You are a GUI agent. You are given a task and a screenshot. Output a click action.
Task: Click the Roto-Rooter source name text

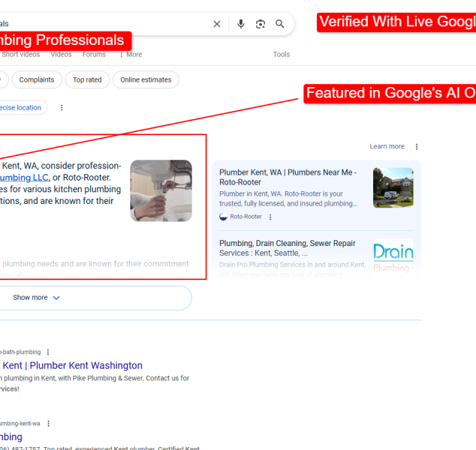point(246,217)
